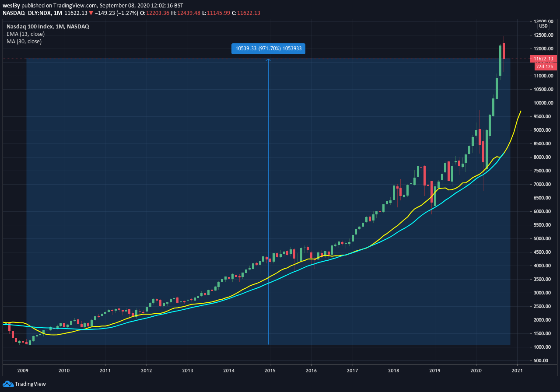Click the 2013 label on time axis
Viewport: 560px width, 392px height.
click(x=188, y=370)
